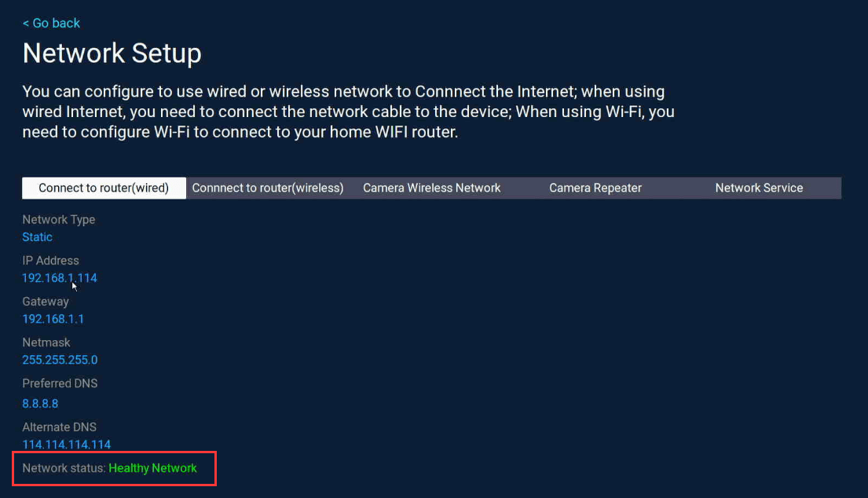Open the Camera Wireless Network tab
This screenshot has height=498, width=868.
point(431,188)
